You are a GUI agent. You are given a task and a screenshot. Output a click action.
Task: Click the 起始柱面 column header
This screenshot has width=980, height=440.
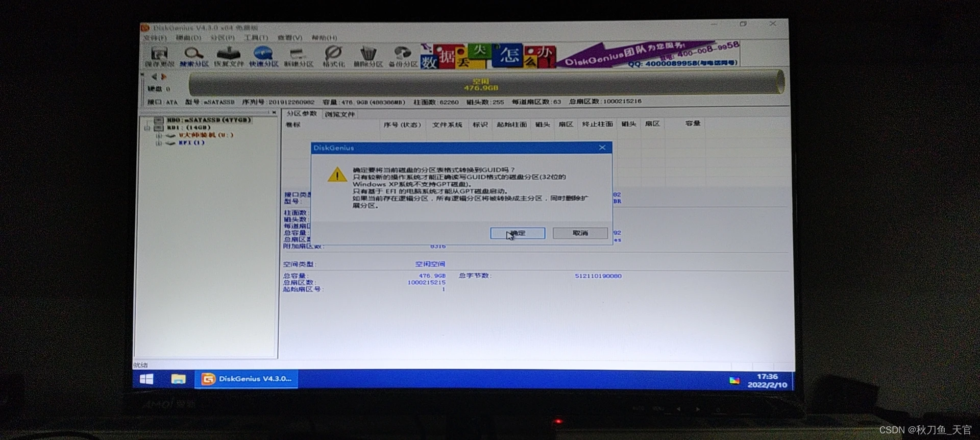[511, 125]
